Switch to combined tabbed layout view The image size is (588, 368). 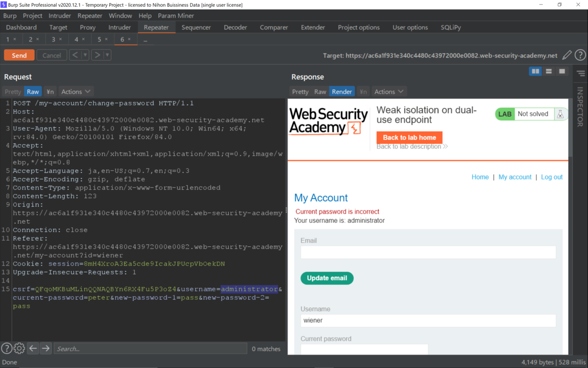[x=562, y=72]
